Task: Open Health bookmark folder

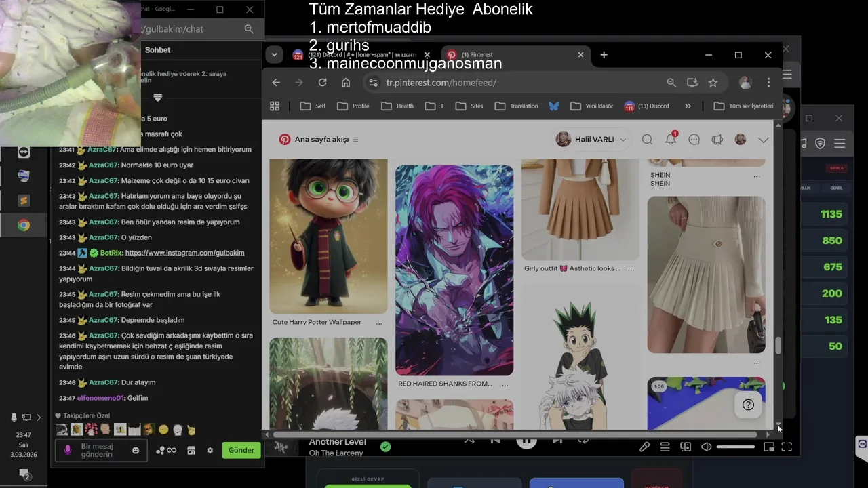Action: point(397,106)
